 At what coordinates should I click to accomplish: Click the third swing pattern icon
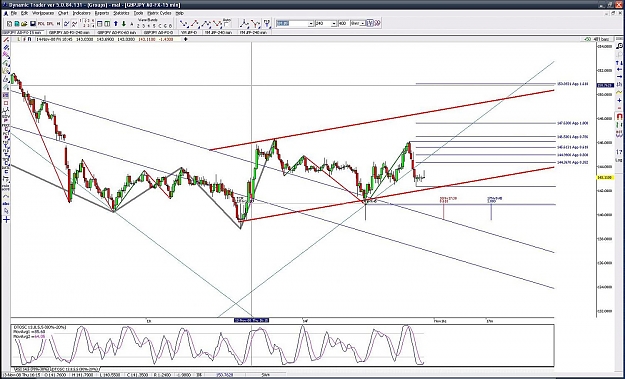pyautogui.click(x=206, y=24)
